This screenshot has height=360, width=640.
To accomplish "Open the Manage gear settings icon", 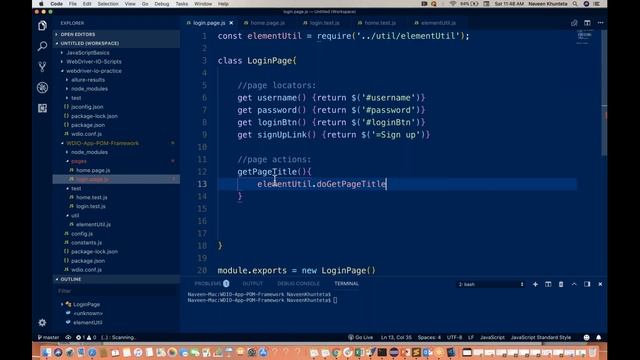I will point(42,322).
